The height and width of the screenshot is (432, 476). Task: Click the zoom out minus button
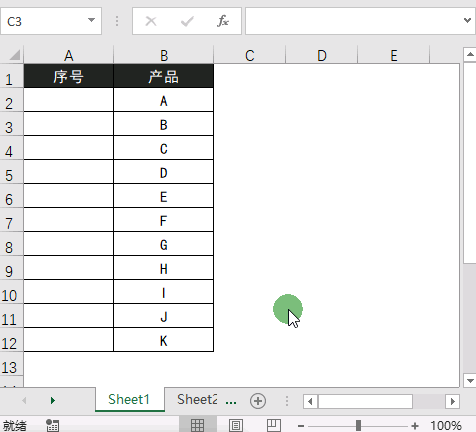(x=301, y=426)
